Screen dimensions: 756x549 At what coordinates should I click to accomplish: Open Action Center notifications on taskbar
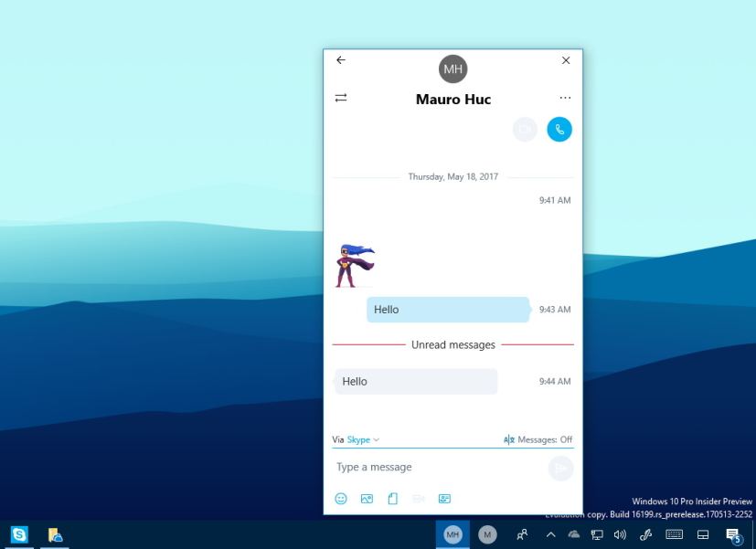pos(732,535)
